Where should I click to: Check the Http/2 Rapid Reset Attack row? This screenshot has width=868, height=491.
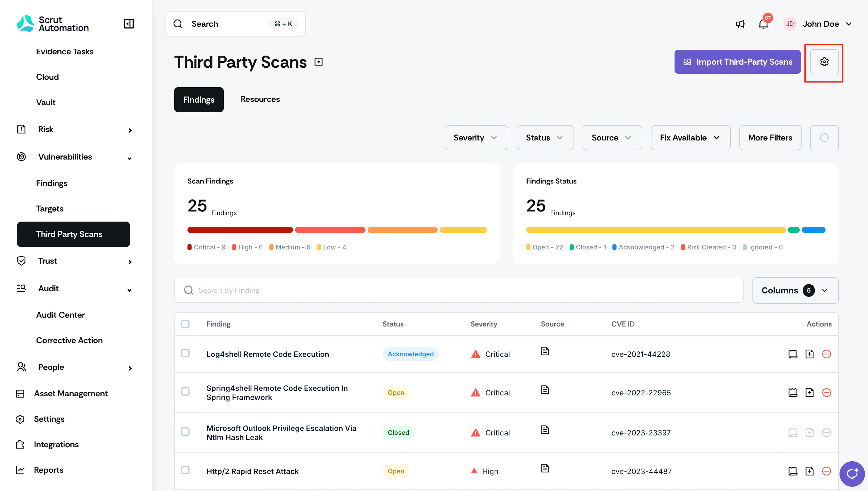point(185,470)
